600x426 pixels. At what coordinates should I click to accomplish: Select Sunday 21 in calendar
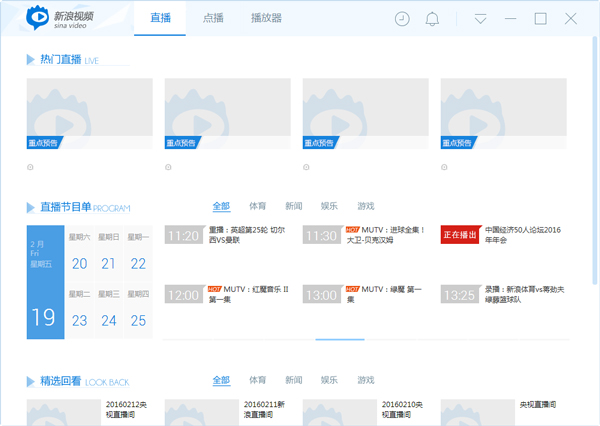tap(109, 253)
